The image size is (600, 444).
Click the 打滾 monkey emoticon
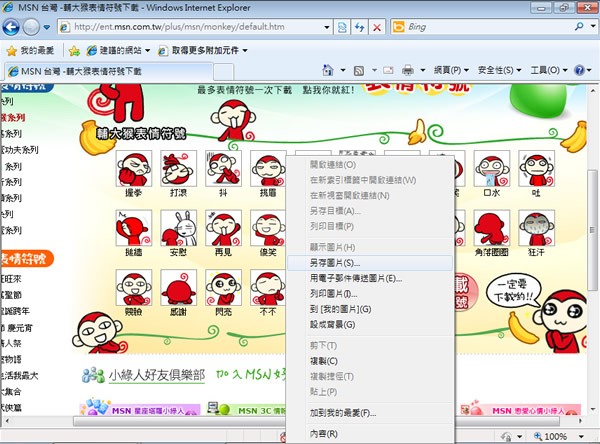[178, 168]
